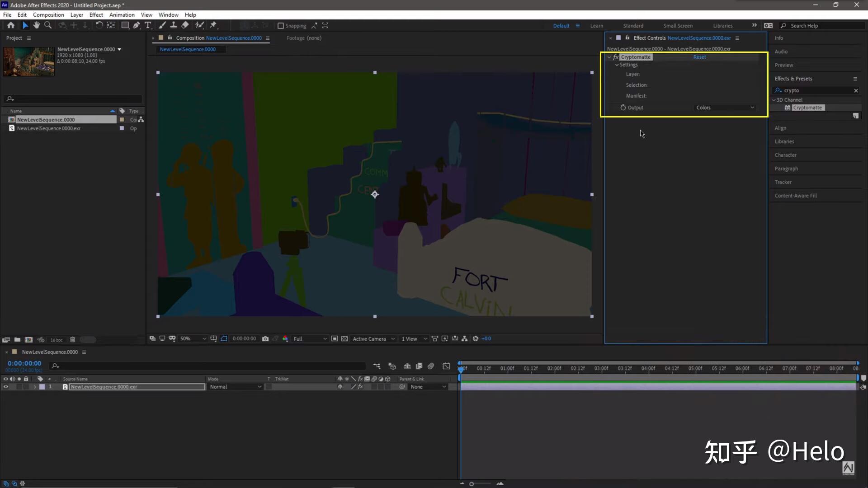Viewport: 868px width, 488px height.
Task: Click the RGB channel color swatch icon
Action: (286, 338)
